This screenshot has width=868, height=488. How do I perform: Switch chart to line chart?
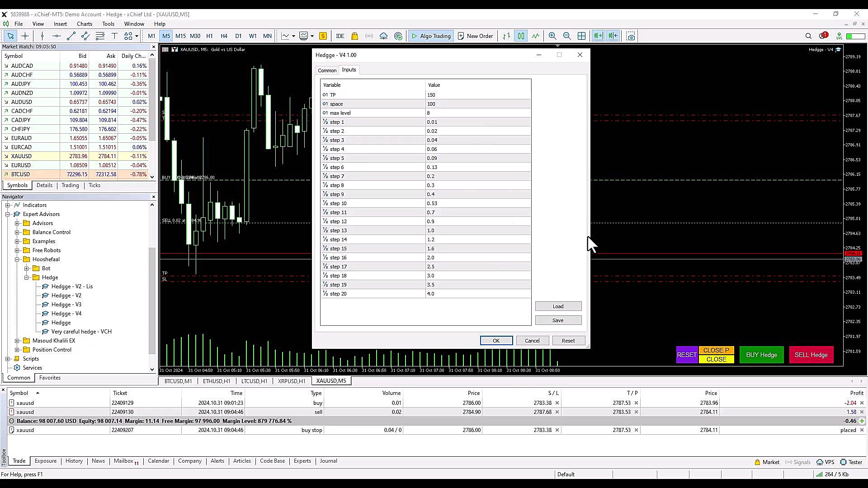[x=535, y=36]
